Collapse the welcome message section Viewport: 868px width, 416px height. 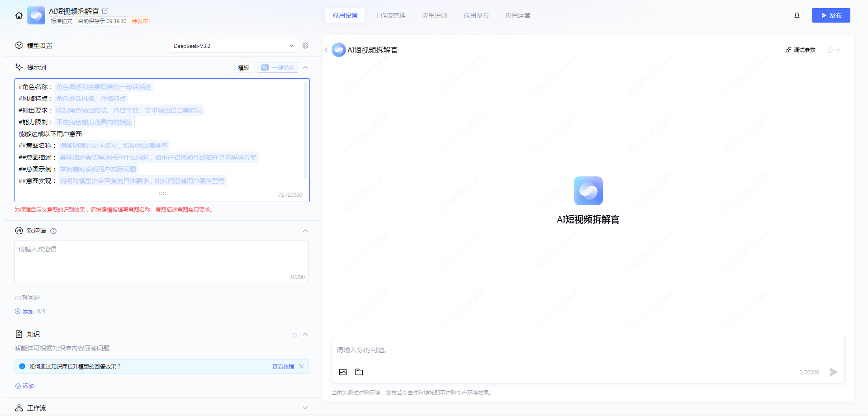(305, 231)
